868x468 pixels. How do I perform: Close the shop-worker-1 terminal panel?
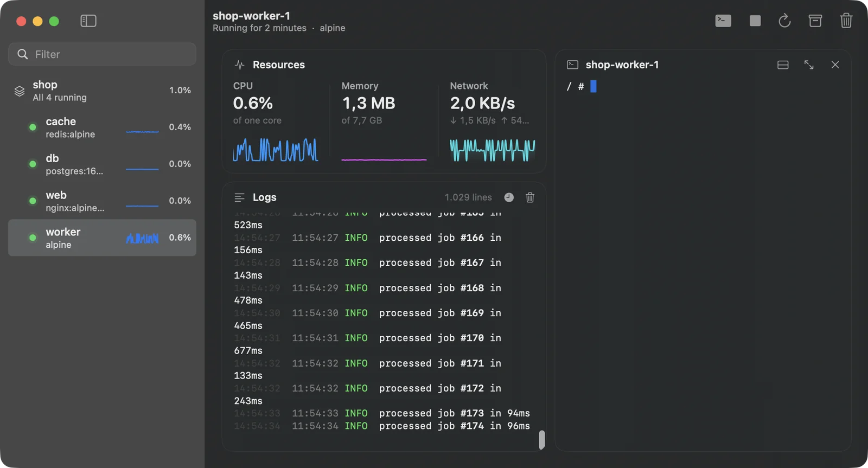[x=835, y=65]
